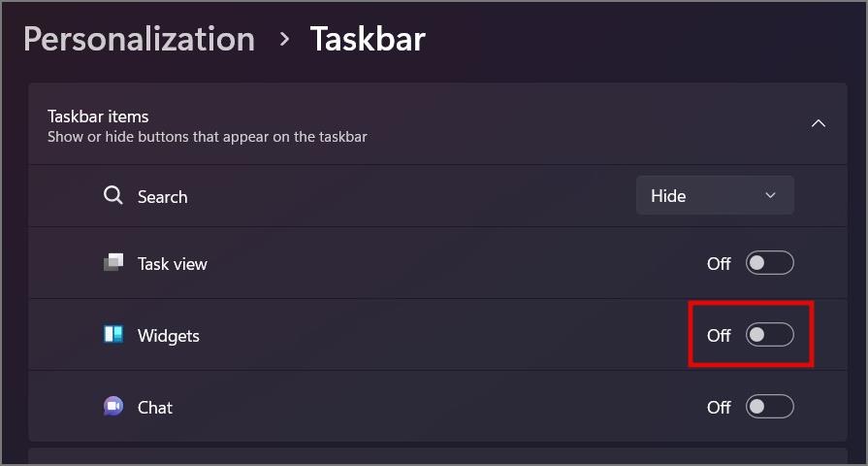This screenshot has width=868, height=466.
Task: Click the Search row label
Action: point(162,197)
